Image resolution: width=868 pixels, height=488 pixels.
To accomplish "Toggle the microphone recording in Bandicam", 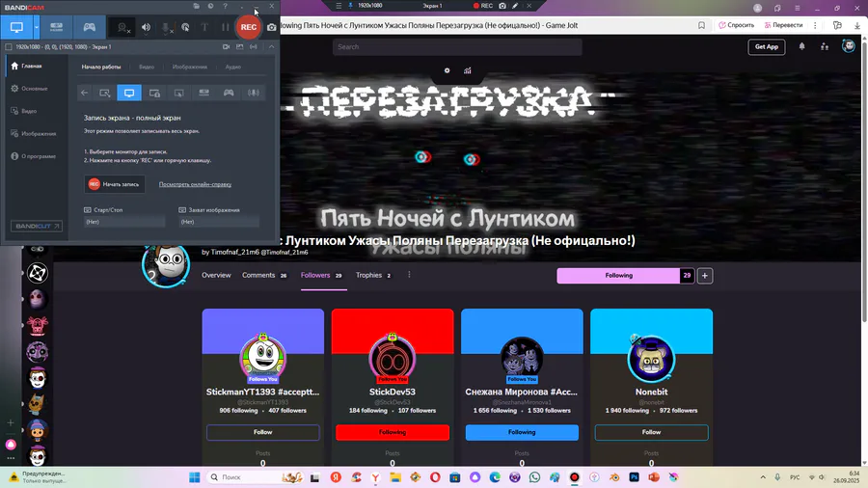I will click(x=166, y=27).
